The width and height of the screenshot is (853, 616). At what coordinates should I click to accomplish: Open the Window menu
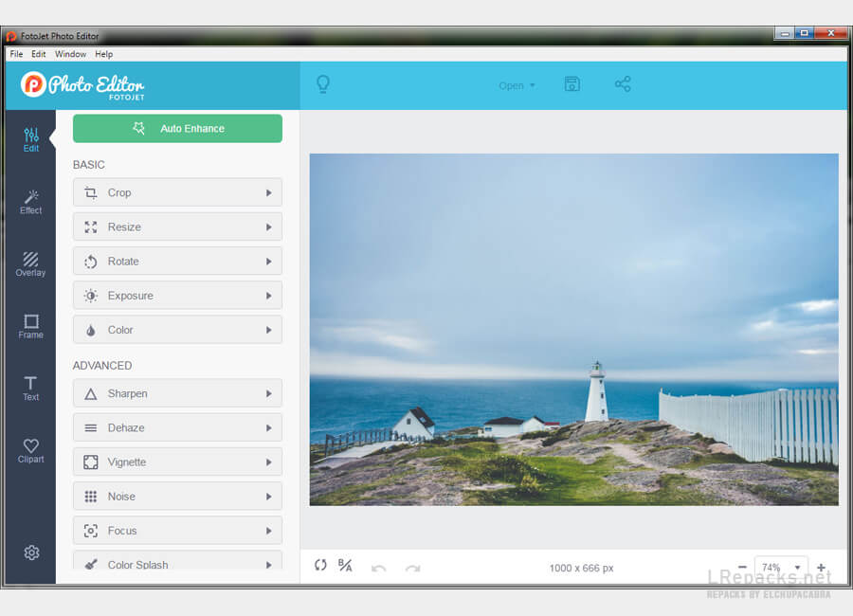tap(70, 54)
